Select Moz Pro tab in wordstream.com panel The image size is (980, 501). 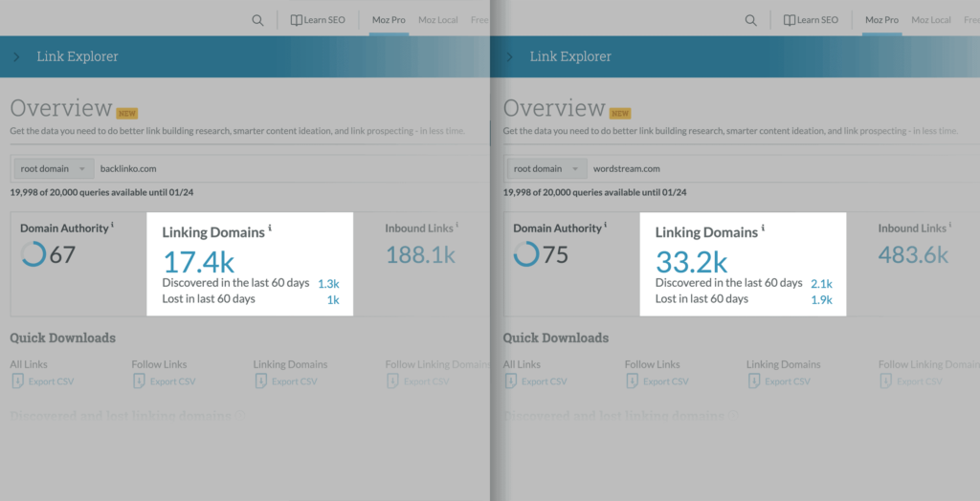(881, 20)
